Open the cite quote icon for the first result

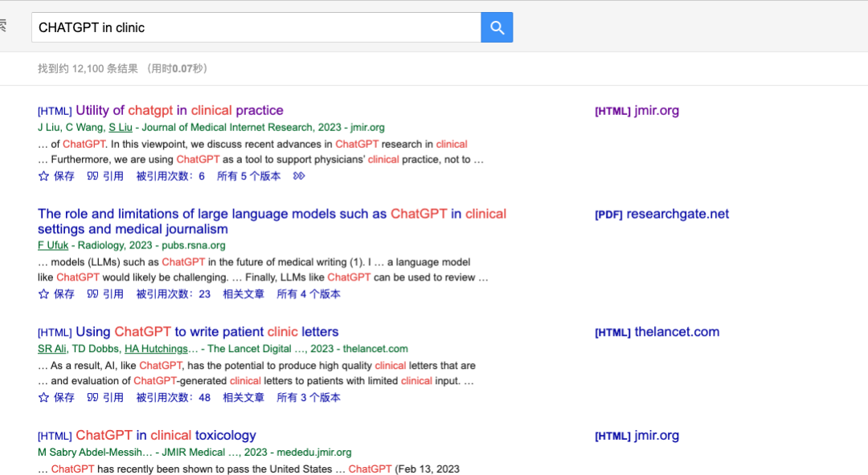pos(92,176)
